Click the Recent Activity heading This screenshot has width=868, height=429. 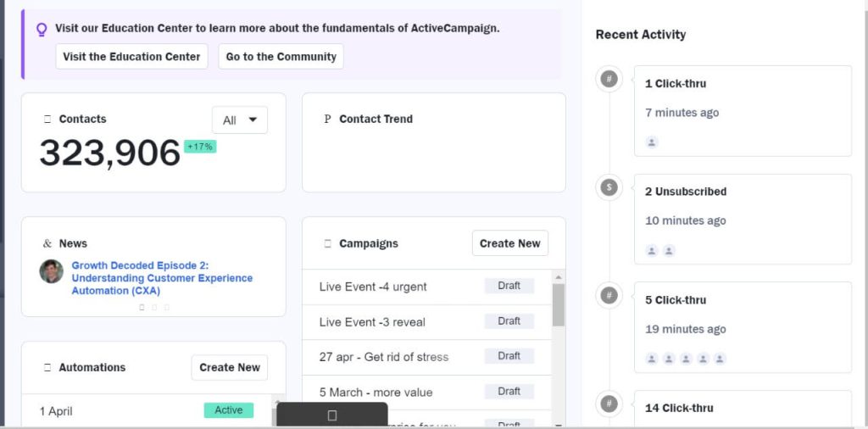tap(641, 34)
